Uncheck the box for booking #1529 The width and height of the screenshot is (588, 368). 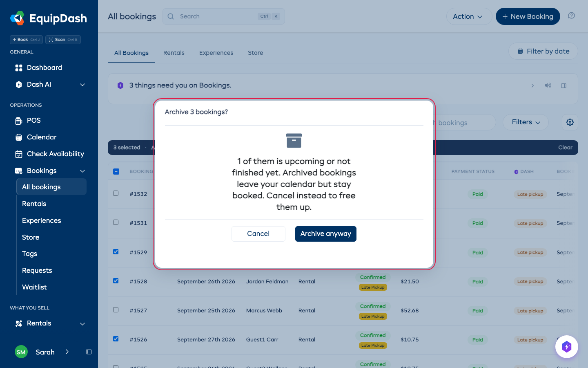coord(116,251)
